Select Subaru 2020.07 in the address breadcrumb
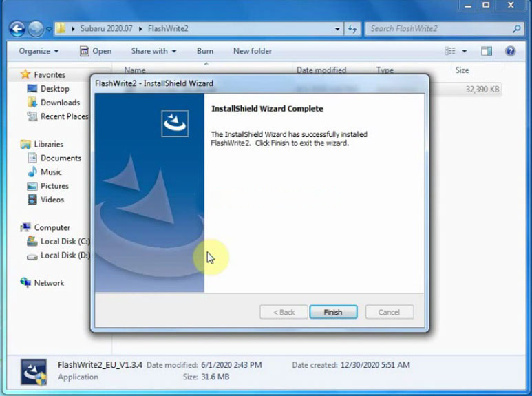 pos(106,28)
